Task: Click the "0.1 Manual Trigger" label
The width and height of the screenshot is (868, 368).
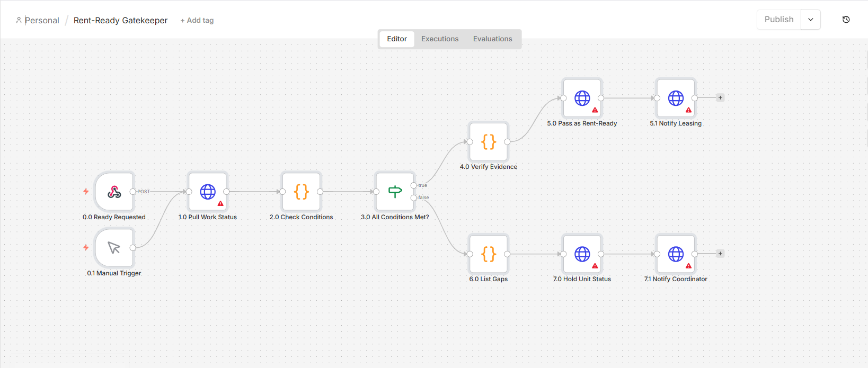Action: pos(114,273)
